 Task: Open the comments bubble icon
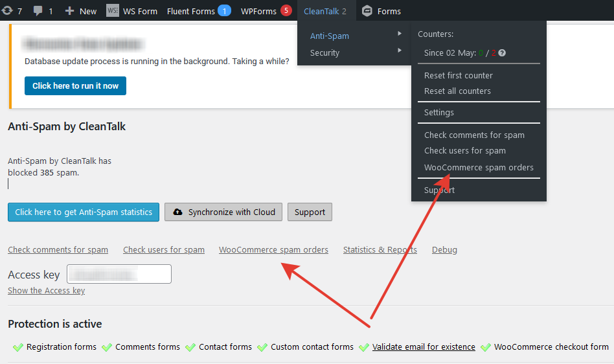pos(38,11)
